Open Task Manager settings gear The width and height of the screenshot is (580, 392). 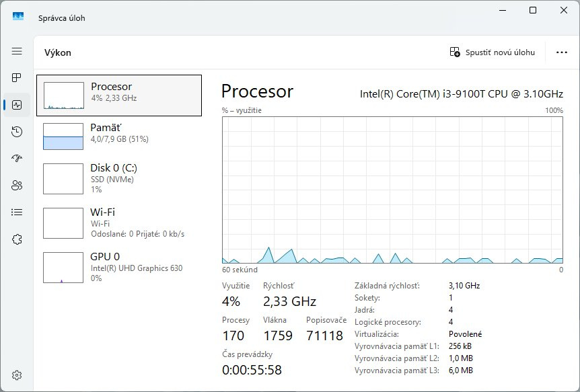[x=17, y=375]
